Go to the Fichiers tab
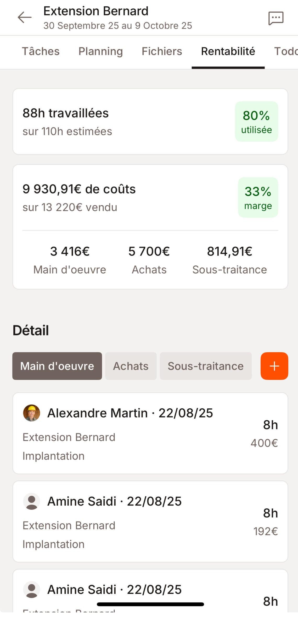The image size is (298, 644). click(162, 51)
